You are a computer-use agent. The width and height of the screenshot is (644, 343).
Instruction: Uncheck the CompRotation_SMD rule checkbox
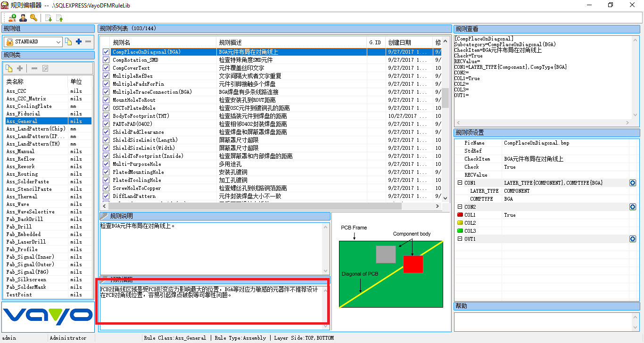coord(106,60)
